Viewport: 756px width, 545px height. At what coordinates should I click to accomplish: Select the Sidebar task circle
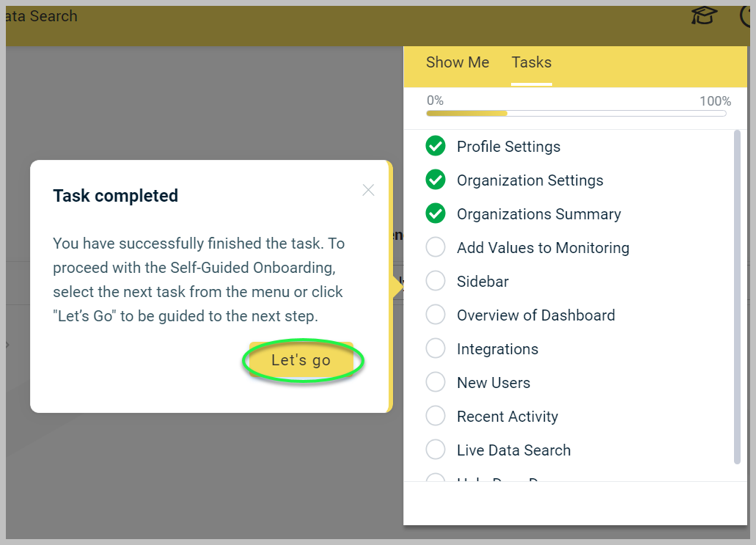coord(436,281)
